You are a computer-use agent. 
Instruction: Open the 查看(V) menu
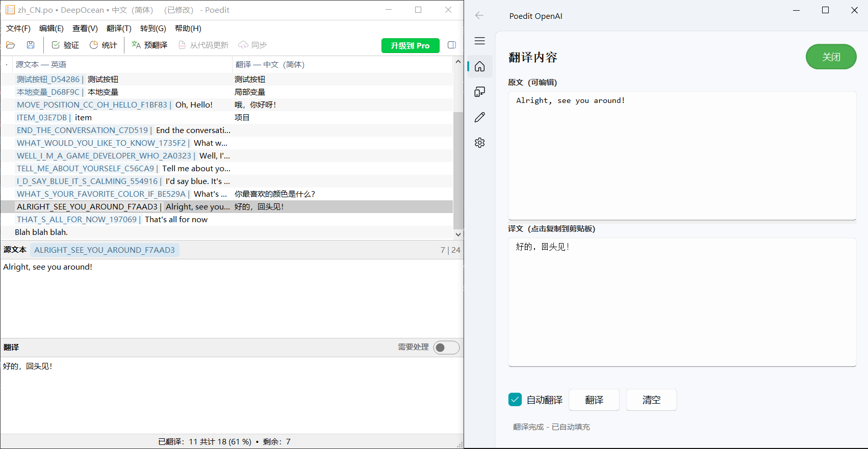(x=85, y=29)
